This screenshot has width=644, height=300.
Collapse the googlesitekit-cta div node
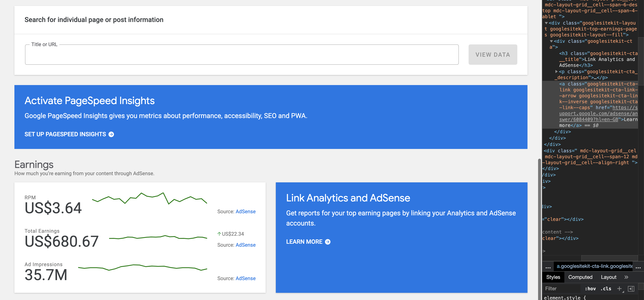pyautogui.click(x=551, y=41)
